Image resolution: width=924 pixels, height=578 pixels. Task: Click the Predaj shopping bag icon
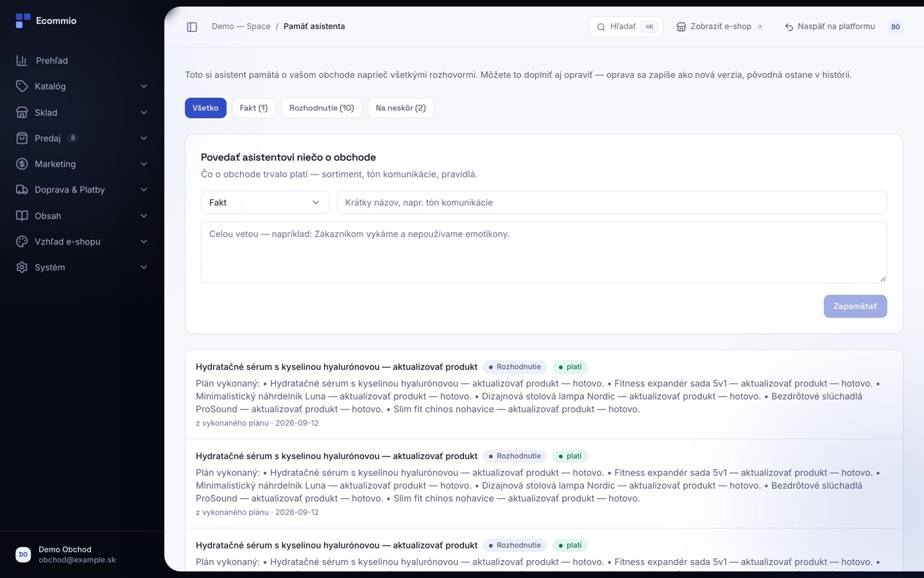click(x=22, y=138)
